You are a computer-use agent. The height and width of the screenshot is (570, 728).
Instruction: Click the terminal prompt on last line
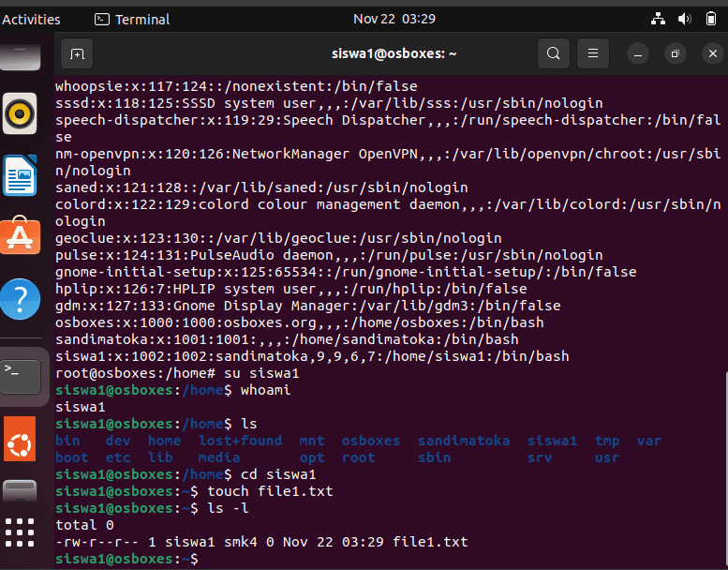tap(126, 559)
